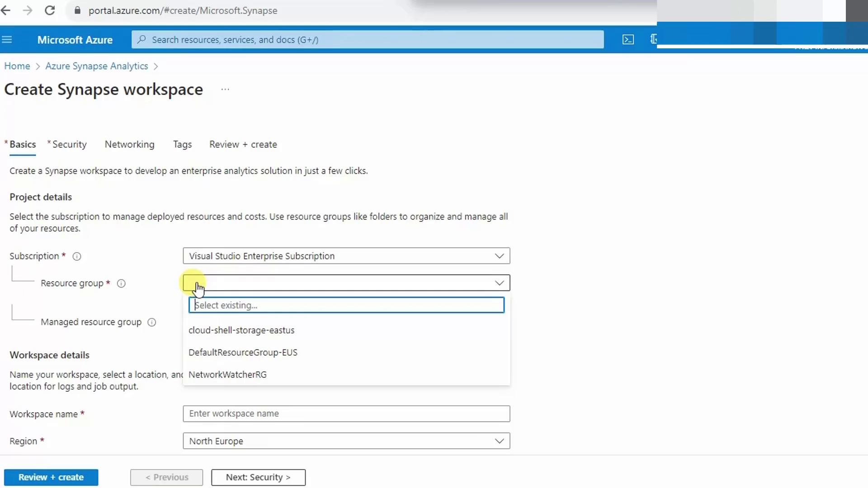The image size is (868, 488).
Task: Open the Azure portal hamburger menu
Action: click(7, 40)
